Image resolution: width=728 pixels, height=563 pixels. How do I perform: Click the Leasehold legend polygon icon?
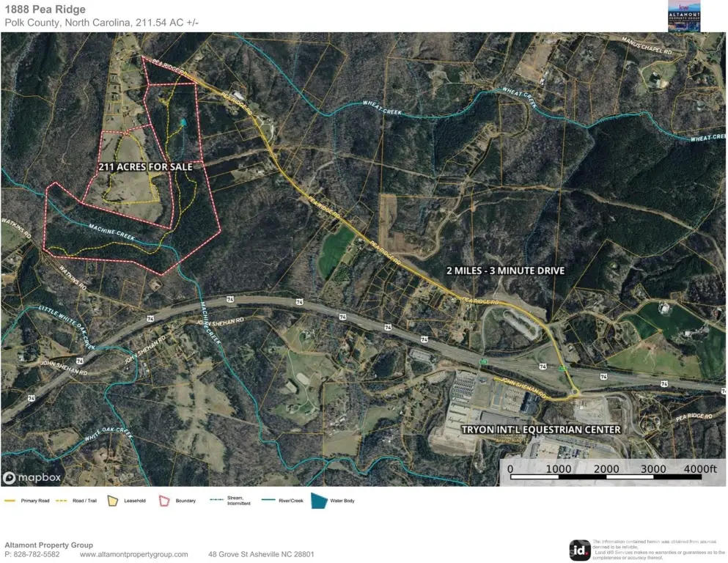point(112,500)
